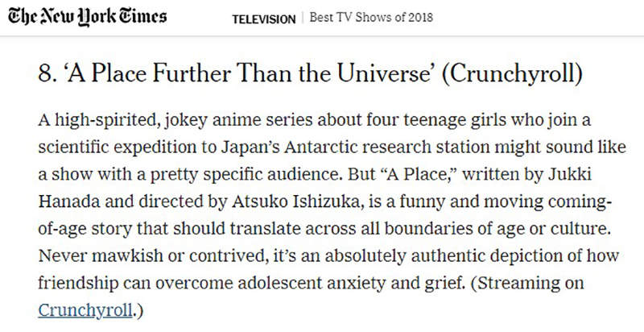This screenshot has width=644, height=332.
Task: Follow the underlined Crunchyroll link
Action: 84,309
